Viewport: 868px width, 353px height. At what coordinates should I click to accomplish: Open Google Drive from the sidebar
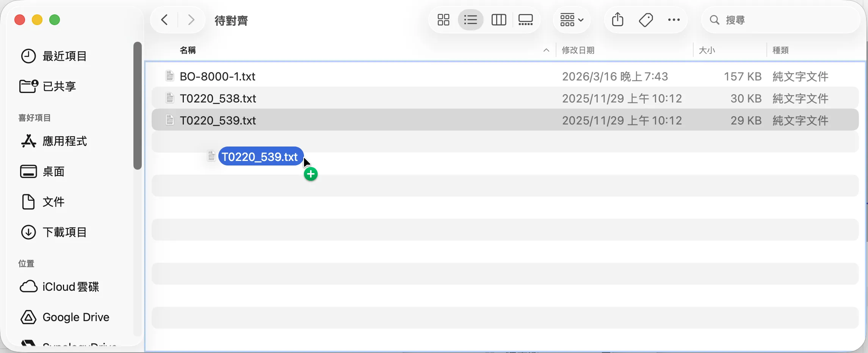click(x=76, y=317)
